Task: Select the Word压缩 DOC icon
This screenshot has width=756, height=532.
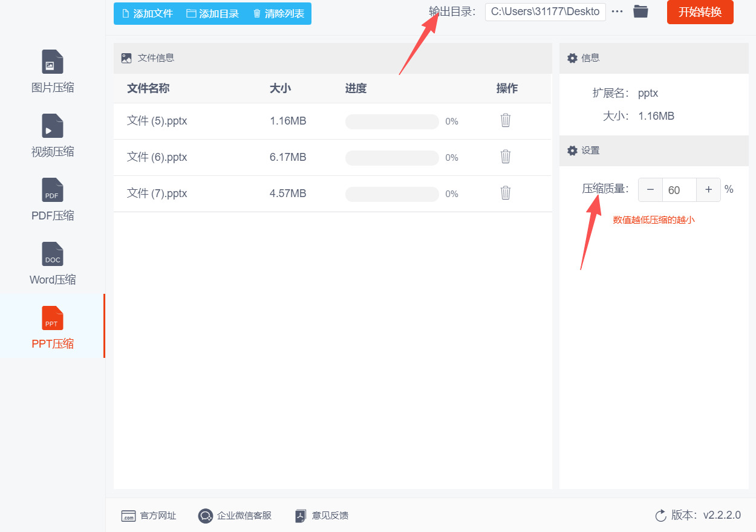Action: pyautogui.click(x=53, y=254)
